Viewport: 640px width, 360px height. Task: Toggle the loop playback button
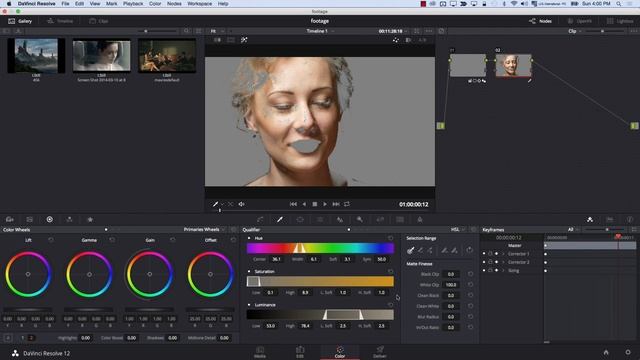coord(347,204)
